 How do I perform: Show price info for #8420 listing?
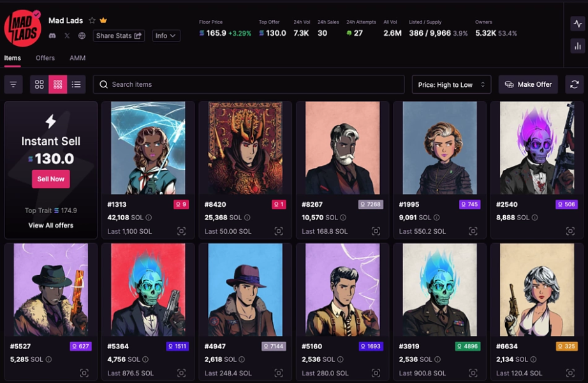click(x=247, y=218)
